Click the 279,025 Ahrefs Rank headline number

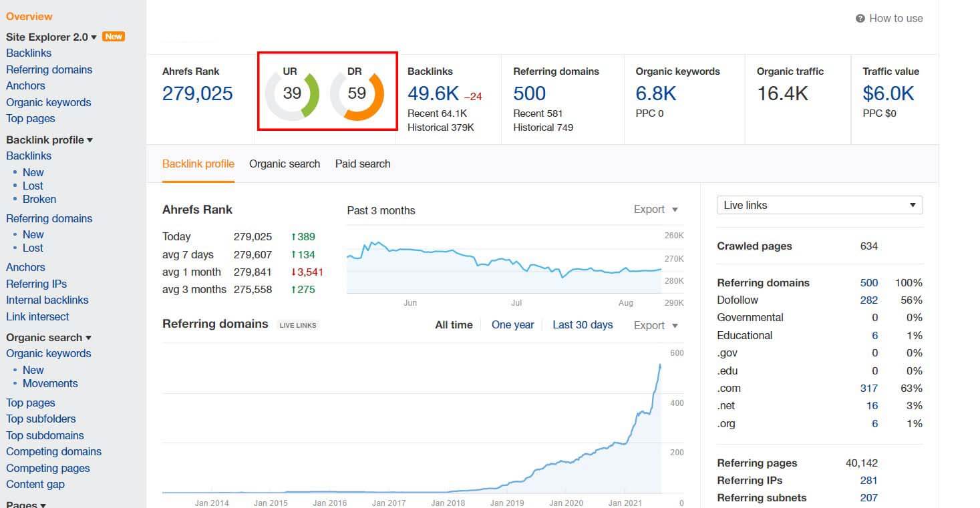point(198,93)
